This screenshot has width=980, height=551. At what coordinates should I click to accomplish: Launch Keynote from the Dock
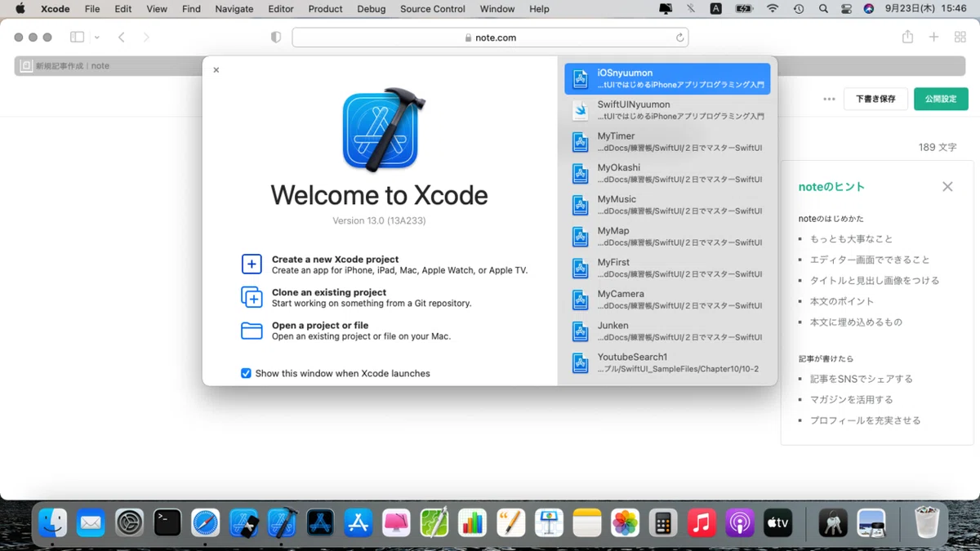tap(549, 522)
